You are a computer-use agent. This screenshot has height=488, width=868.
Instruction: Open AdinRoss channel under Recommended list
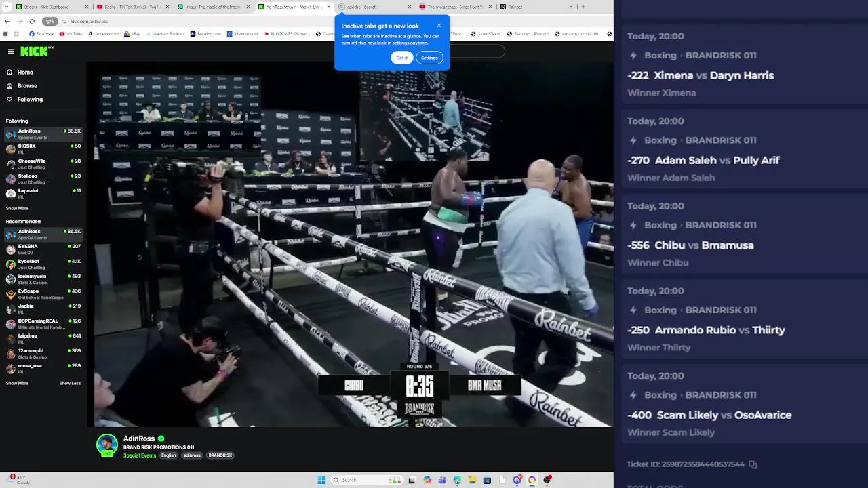coord(43,235)
